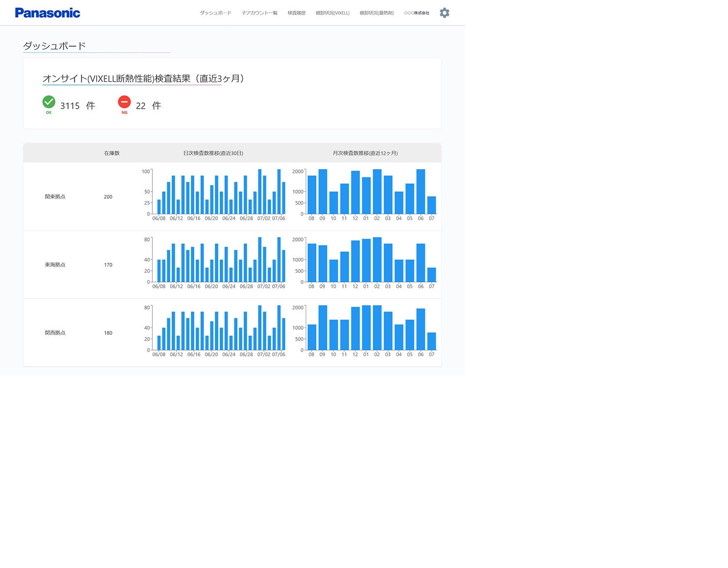Select the オンサイト(VIXELL断熱性能)検査結果 heading
Image resolution: width=728 pixels, height=568 pixels.
pyautogui.click(x=144, y=79)
